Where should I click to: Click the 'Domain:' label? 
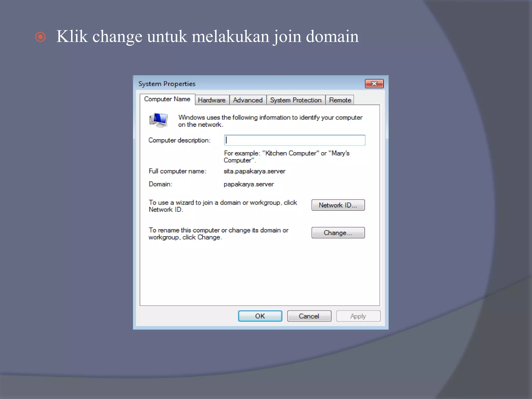click(160, 184)
